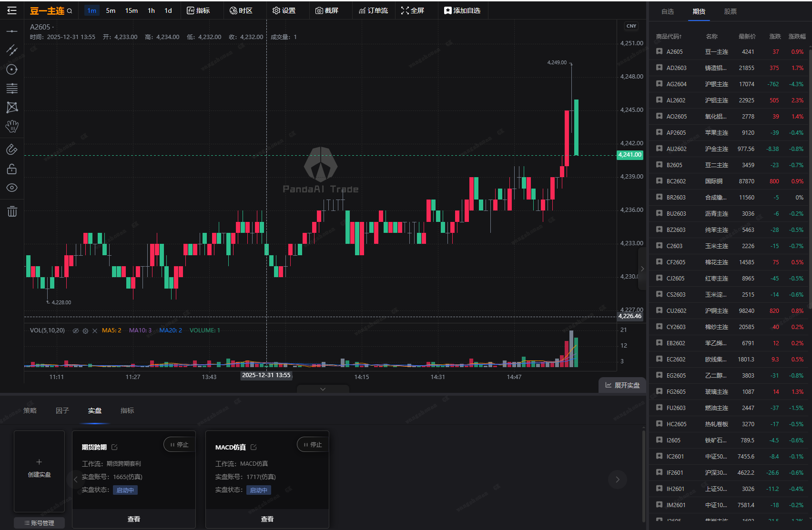
Task: Select the polygon pattern drawing tool
Action: (x=12, y=107)
